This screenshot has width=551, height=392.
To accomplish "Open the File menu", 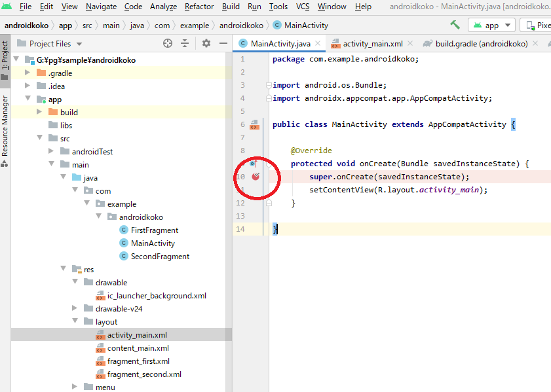I will [26, 7].
